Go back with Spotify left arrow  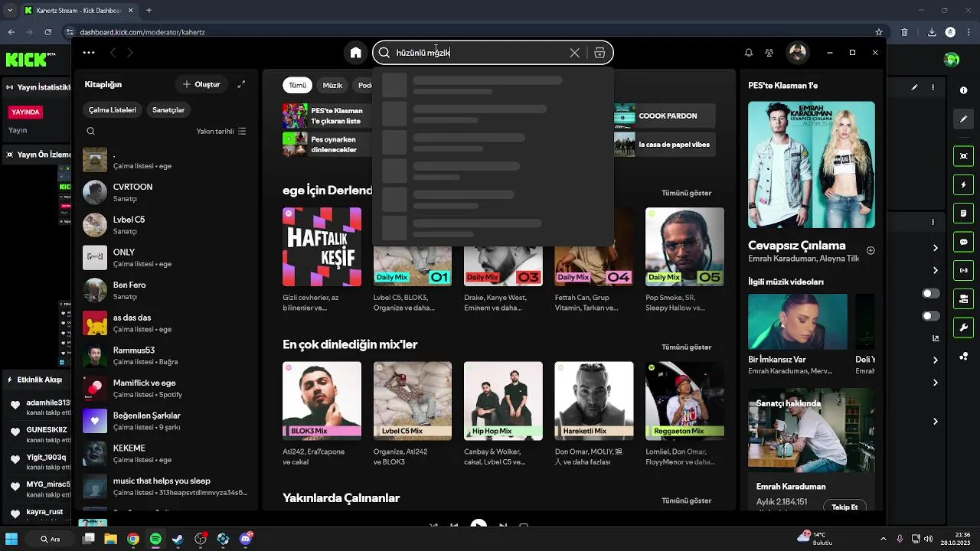(113, 53)
